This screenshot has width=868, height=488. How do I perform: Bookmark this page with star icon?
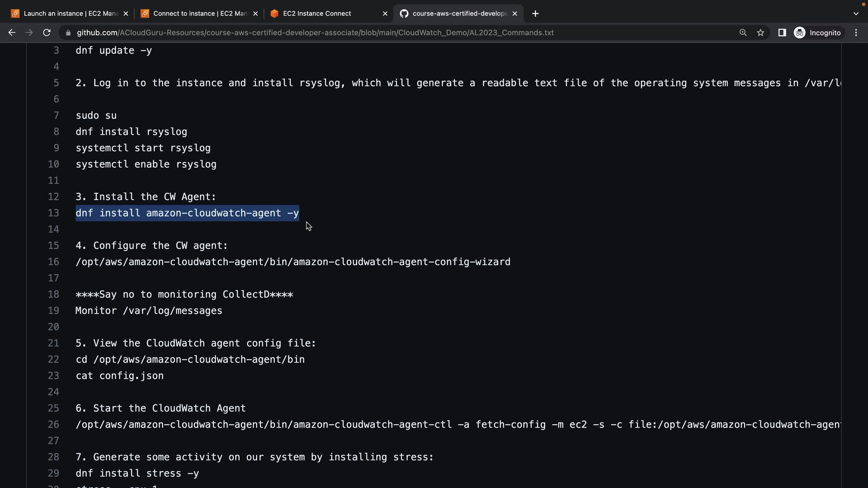tap(760, 33)
